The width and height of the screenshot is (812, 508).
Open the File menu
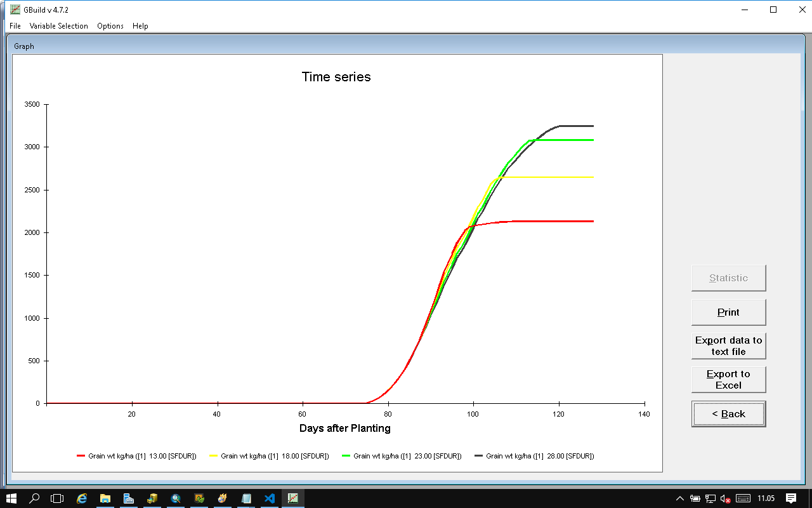15,26
